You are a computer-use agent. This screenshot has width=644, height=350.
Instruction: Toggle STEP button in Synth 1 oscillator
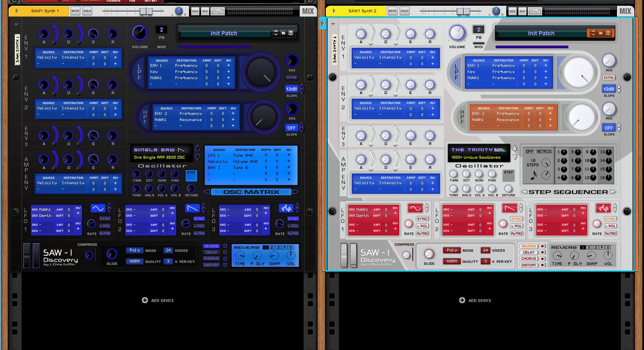tap(191, 176)
